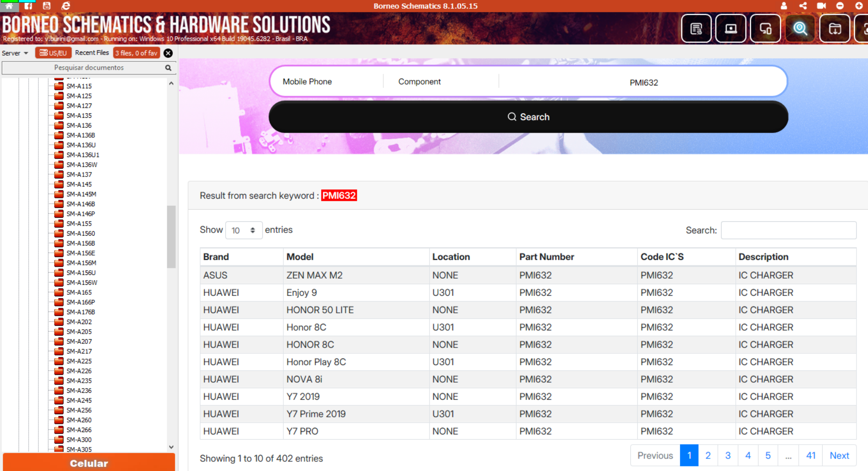The image size is (868, 471).
Task: Select the HONOR 50 LITE model cell
Action: [356, 310]
